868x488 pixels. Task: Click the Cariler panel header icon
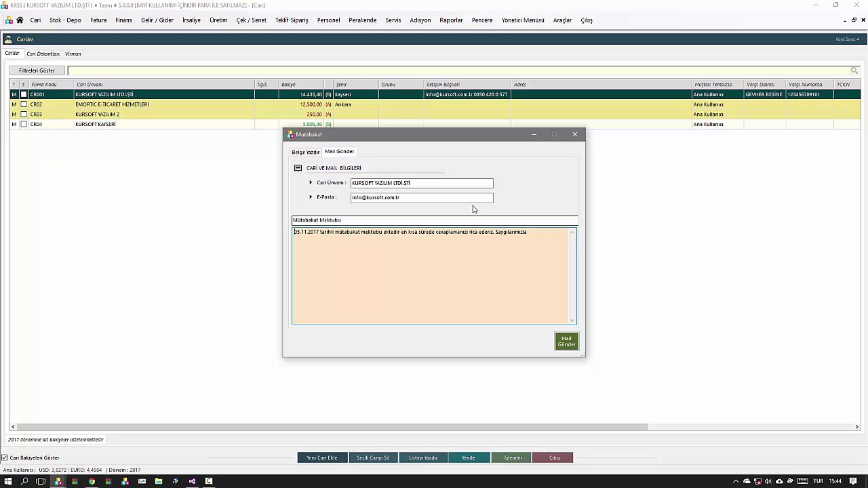(x=8, y=39)
